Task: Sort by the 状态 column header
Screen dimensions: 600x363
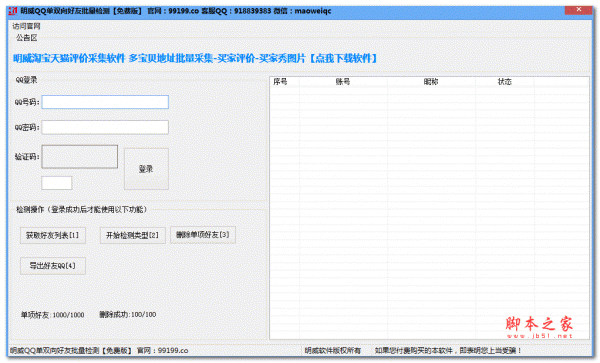Action: point(504,82)
